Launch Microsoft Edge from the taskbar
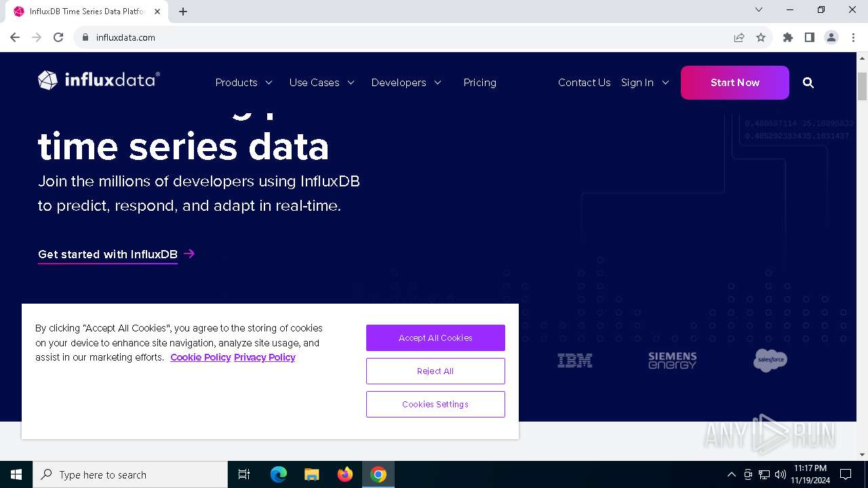 coord(279,474)
